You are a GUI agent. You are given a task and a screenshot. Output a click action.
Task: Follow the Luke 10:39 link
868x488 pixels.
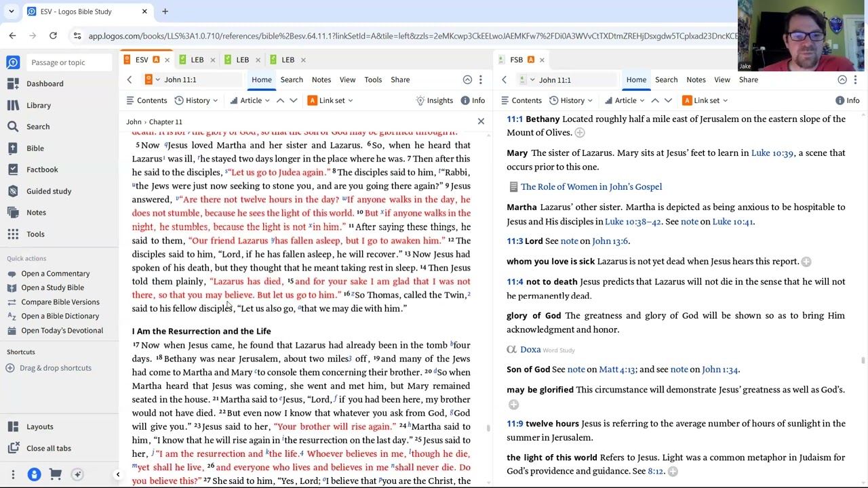[772, 153]
